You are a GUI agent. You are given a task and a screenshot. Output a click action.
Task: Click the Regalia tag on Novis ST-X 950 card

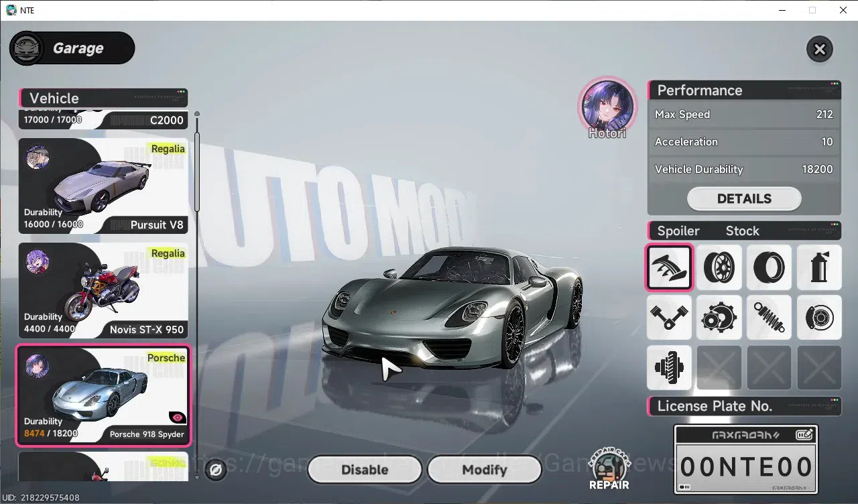coord(168,253)
